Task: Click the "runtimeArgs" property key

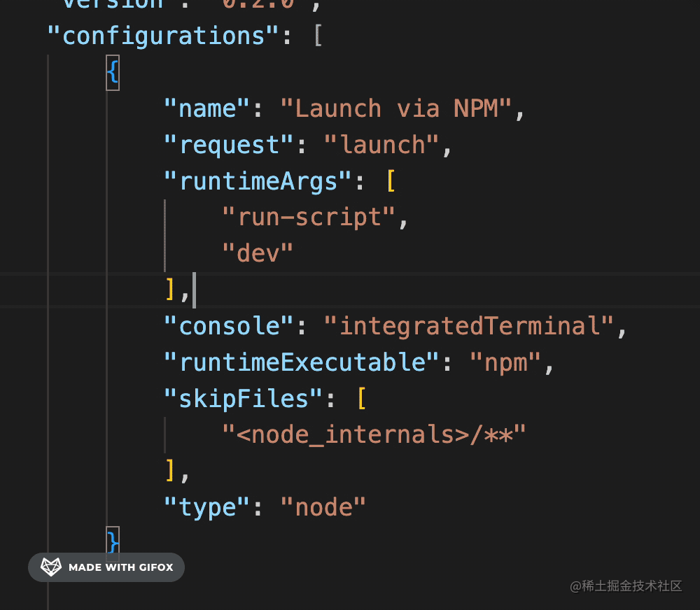Action: [x=258, y=181]
